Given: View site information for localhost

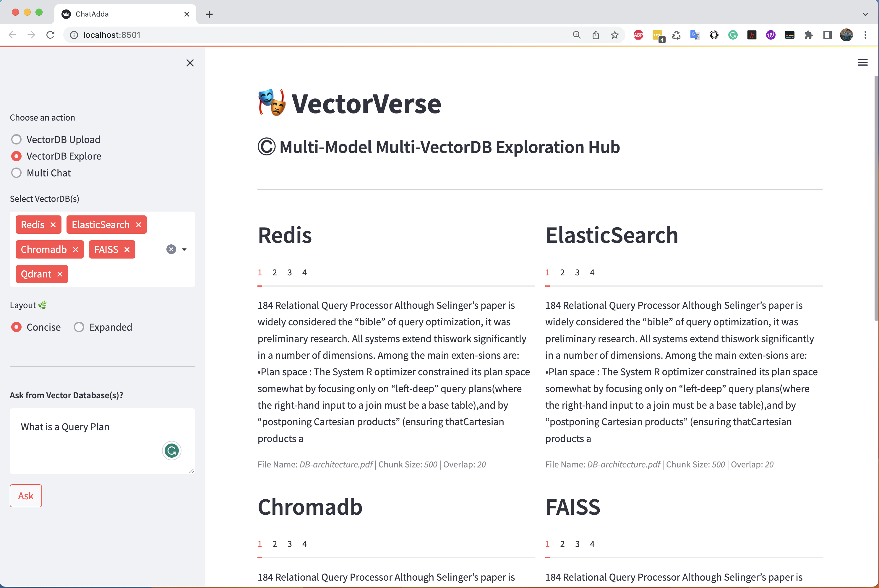Looking at the screenshot, I should (74, 35).
